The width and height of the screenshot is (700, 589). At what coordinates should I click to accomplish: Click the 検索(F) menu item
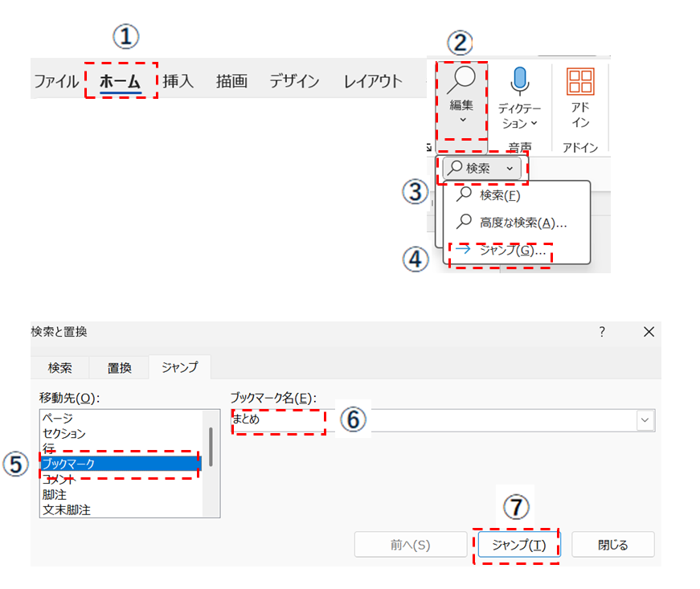pyautogui.click(x=499, y=194)
